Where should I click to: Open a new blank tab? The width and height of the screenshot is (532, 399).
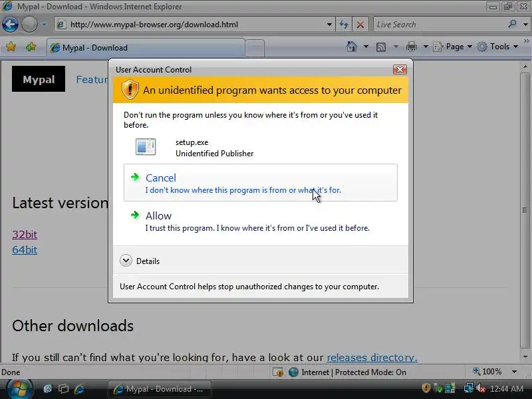[255, 48]
